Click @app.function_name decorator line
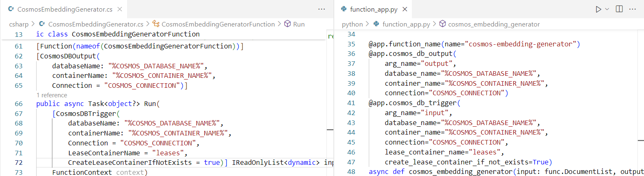Viewport: 644px width, 176px height. pos(474,44)
